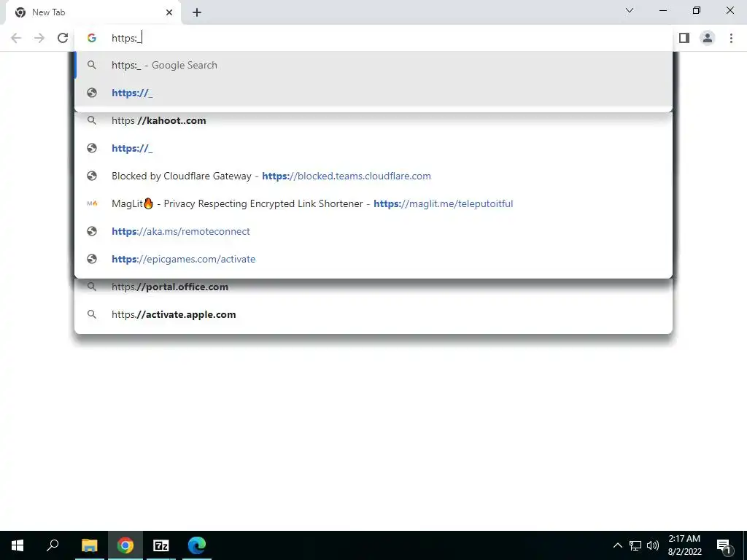The height and width of the screenshot is (560, 747).
Task: Click the magnifier icon beside activate.apple.com
Action: [x=92, y=314]
